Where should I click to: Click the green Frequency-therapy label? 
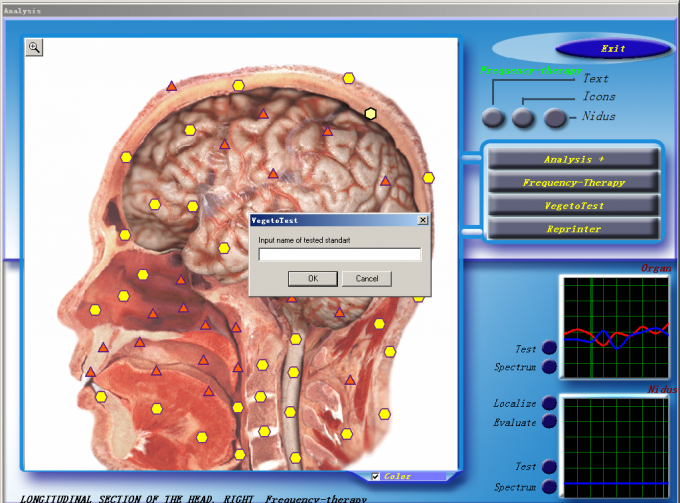pos(530,71)
